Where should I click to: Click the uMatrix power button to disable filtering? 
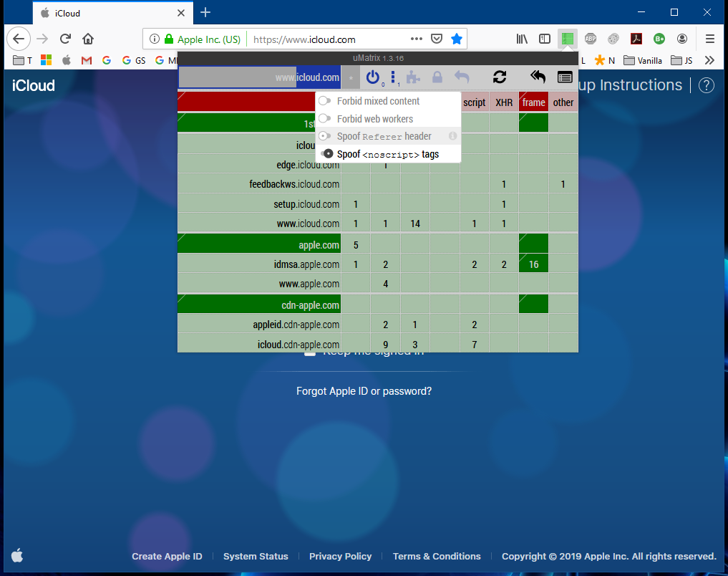(373, 77)
